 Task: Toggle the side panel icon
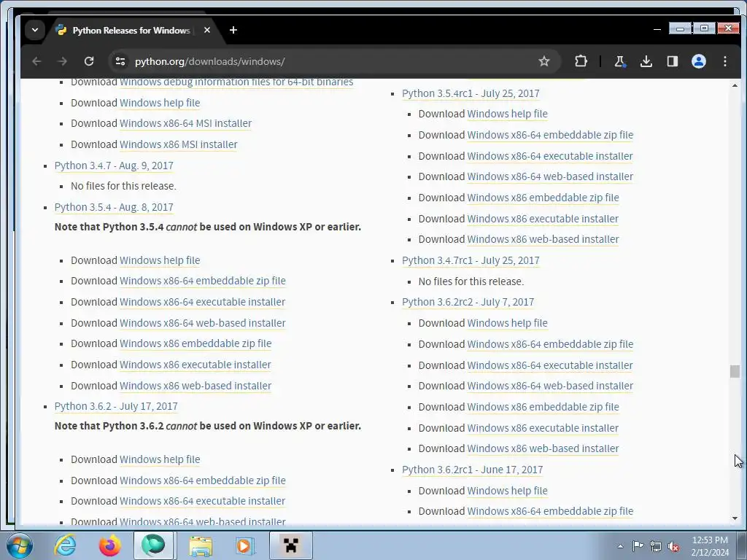tap(672, 61)
